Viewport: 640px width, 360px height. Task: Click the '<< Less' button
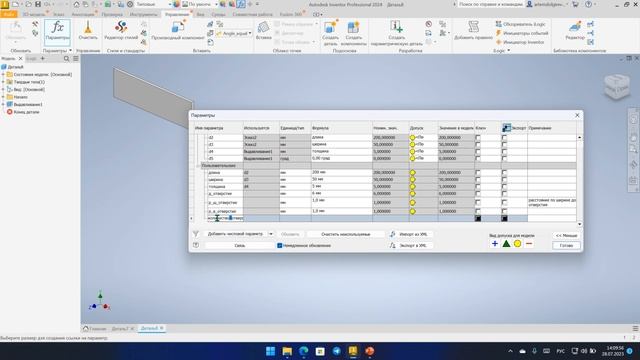click(x=566, y=236)
